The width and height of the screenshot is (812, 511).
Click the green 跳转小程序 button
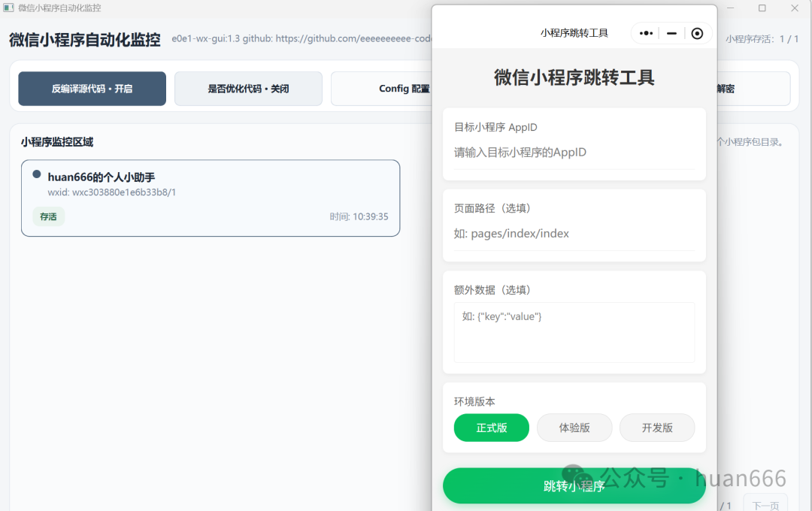(574, 485)
